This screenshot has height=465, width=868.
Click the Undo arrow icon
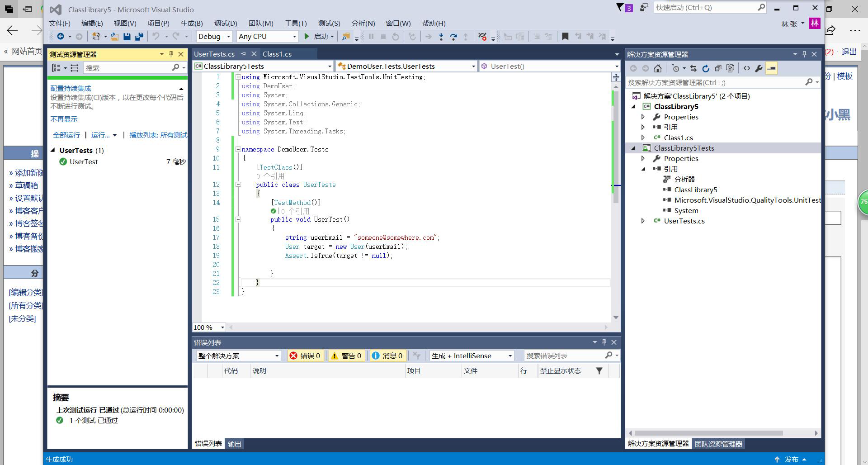point(156,36)
